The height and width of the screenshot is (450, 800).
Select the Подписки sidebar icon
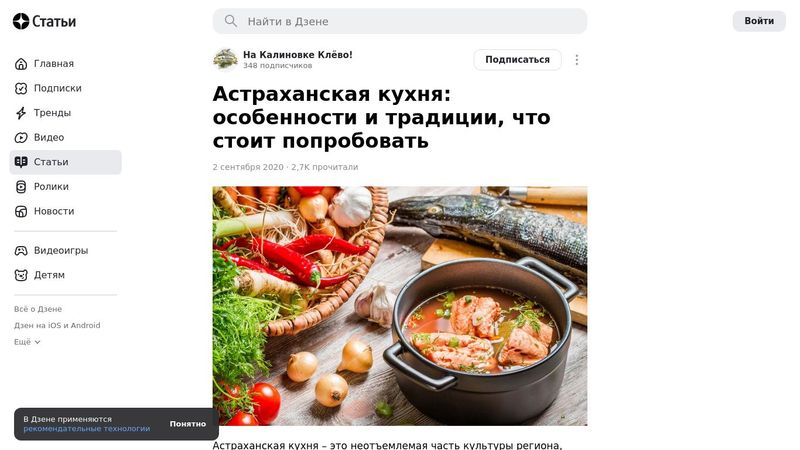coord(21,88)
